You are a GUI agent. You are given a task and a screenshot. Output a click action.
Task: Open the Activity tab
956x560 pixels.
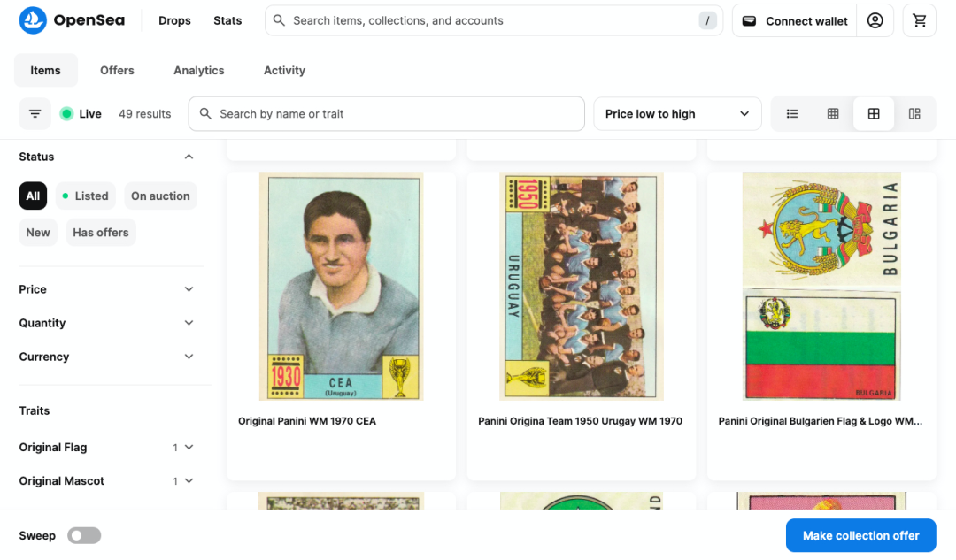click(x=284, y=71)
